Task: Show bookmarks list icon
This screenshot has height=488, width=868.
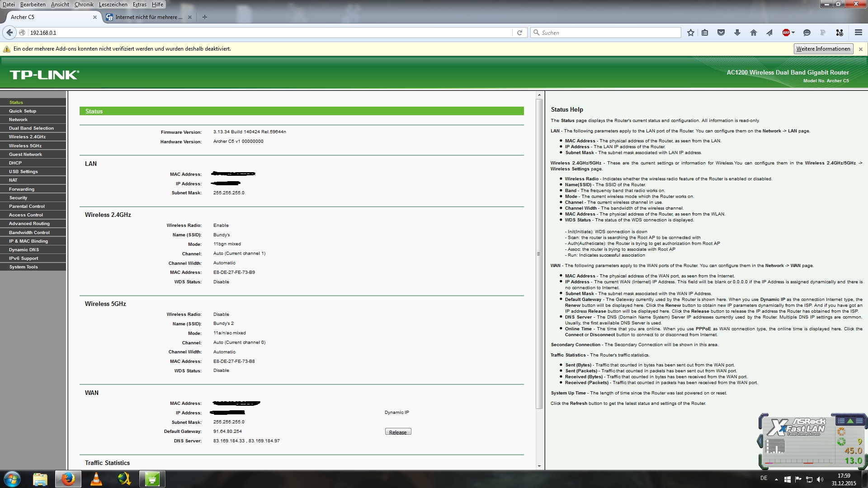Action: coord(705,33)
